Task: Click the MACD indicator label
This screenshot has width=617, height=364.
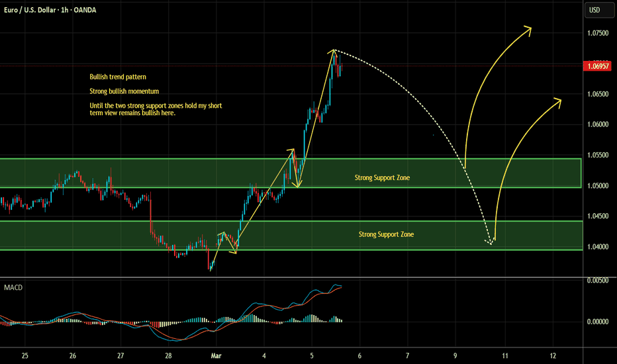Action: coord(13,288)
